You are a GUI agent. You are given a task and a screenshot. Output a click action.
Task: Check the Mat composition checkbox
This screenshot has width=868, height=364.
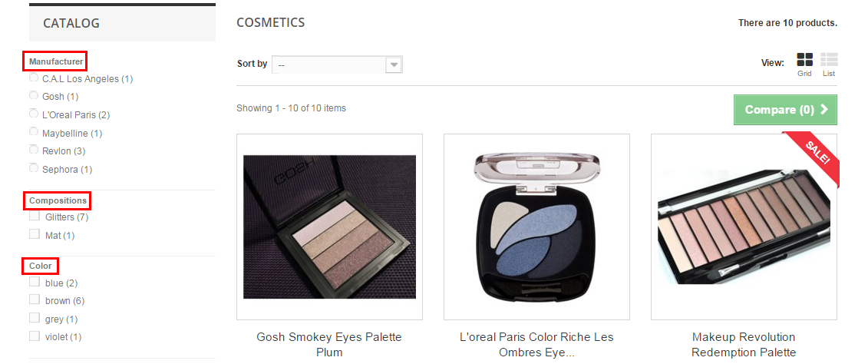coord(35,234)
